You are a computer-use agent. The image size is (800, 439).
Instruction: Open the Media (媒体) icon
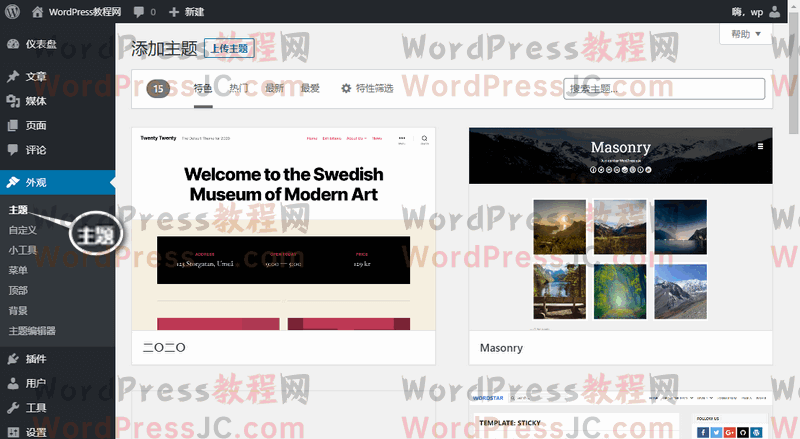(13, 101)
